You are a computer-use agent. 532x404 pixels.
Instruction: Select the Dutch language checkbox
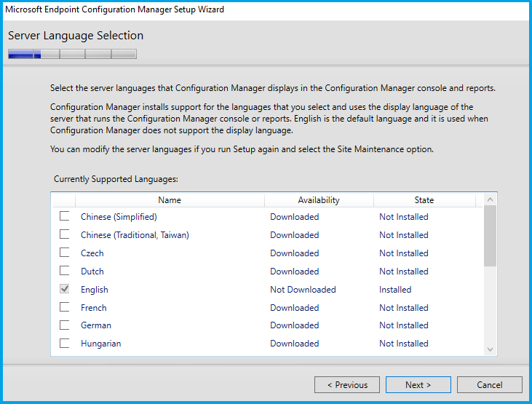pos(65,271)
